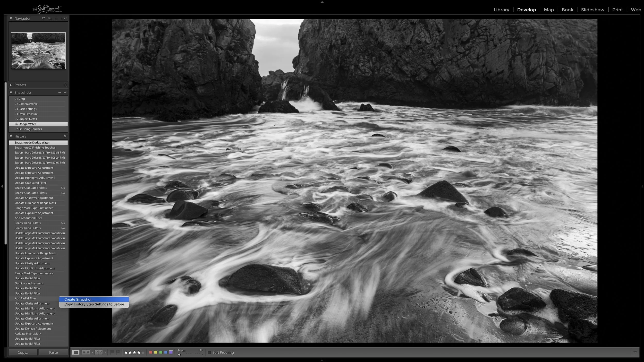Image resolution: width=644 pixels, height=362 pixels.
Task: Switch Navigator zoom to FILL mode
Action: [49, 18]
